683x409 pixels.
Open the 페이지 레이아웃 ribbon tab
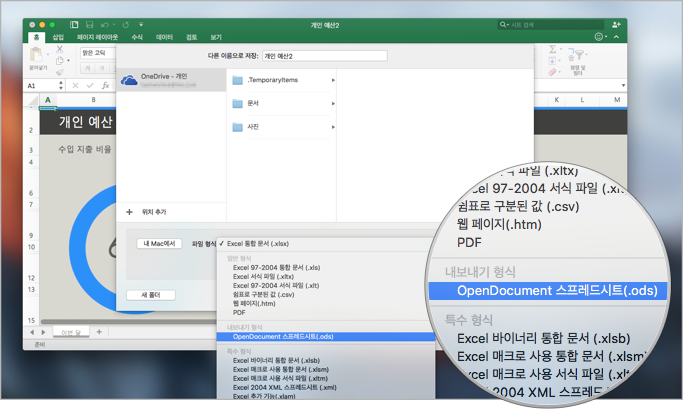pos(98,37)
